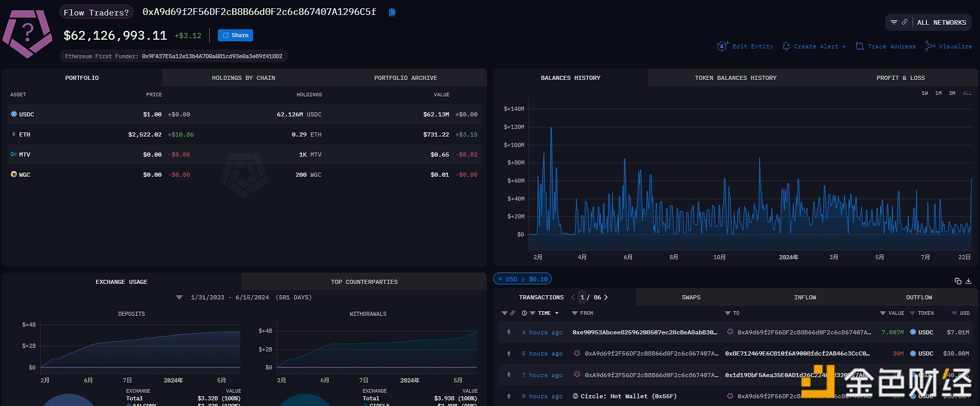Click the entity icon before 5-hours-ago sender
980x406 pixels.
(x=577, y=353)
